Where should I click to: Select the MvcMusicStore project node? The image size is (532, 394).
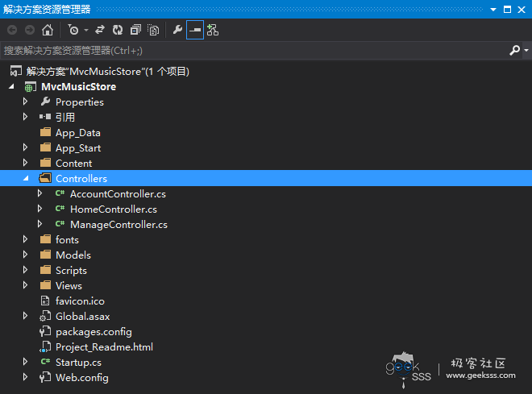point(79,87)
